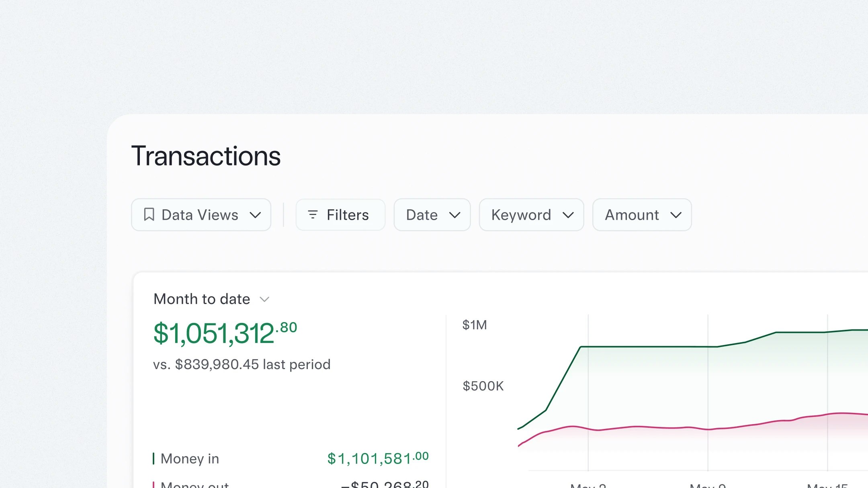Click the Money in row amount
This screenshot has height=488, width=868.
click(x=378, y=458)
